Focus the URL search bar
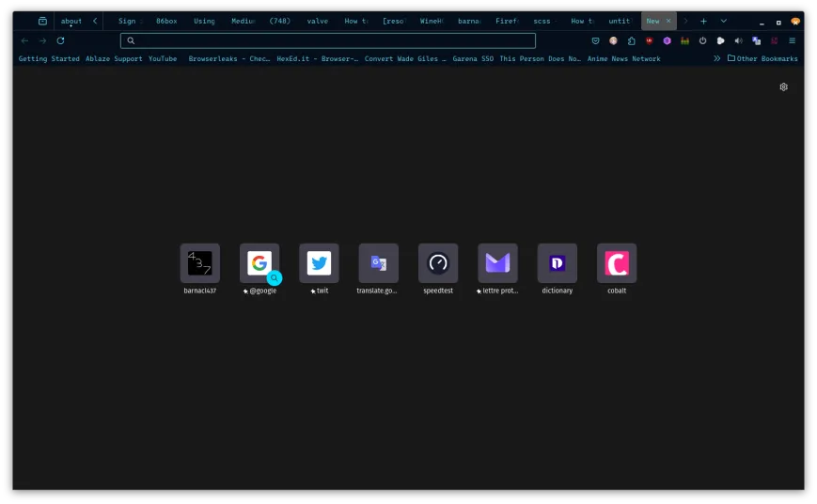This screenshot has width=817, height=504. pyautogui.click(x=328, y=40)
